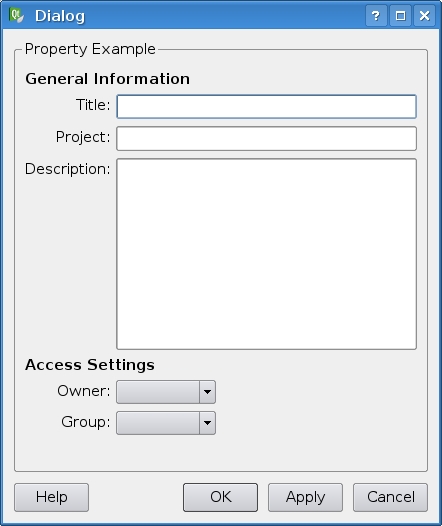This screenshot has width=442, height=526.
Task: Click the General Information heading
Action: [x=108, y=79]
